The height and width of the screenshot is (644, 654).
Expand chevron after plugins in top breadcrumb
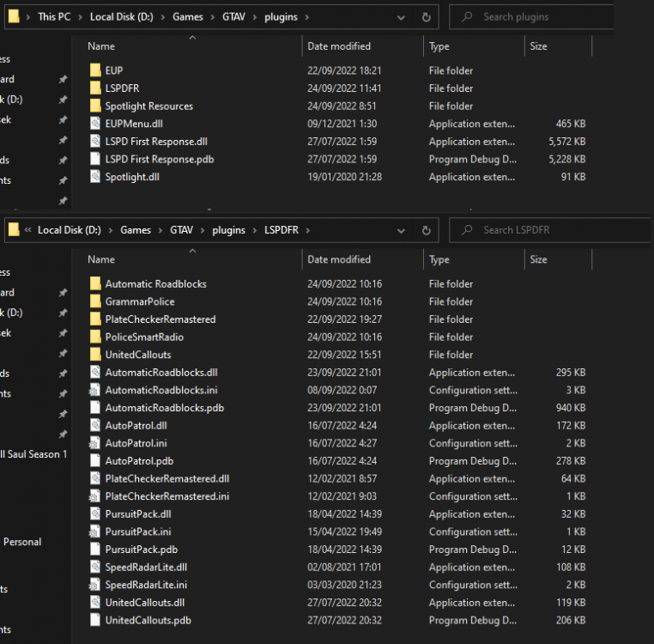(307, 17)
